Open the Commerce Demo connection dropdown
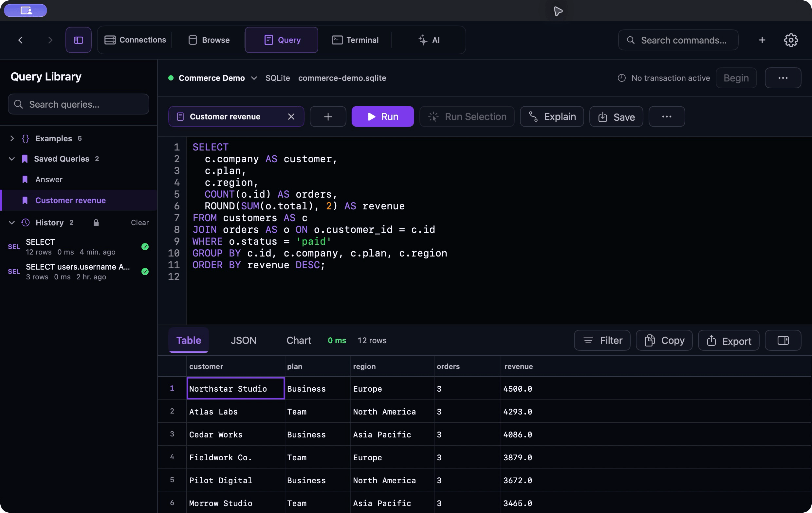Screen dimensions: 812x513 tap(213, 78)
